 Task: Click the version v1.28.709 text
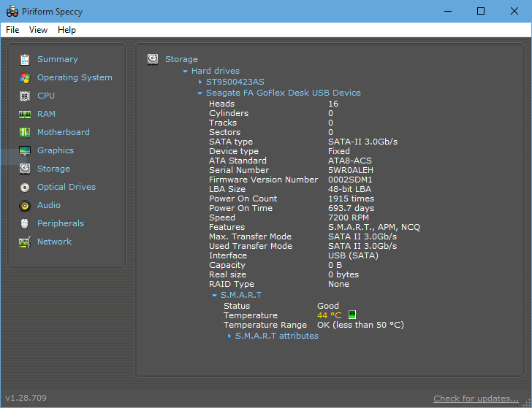pos(26,398)
